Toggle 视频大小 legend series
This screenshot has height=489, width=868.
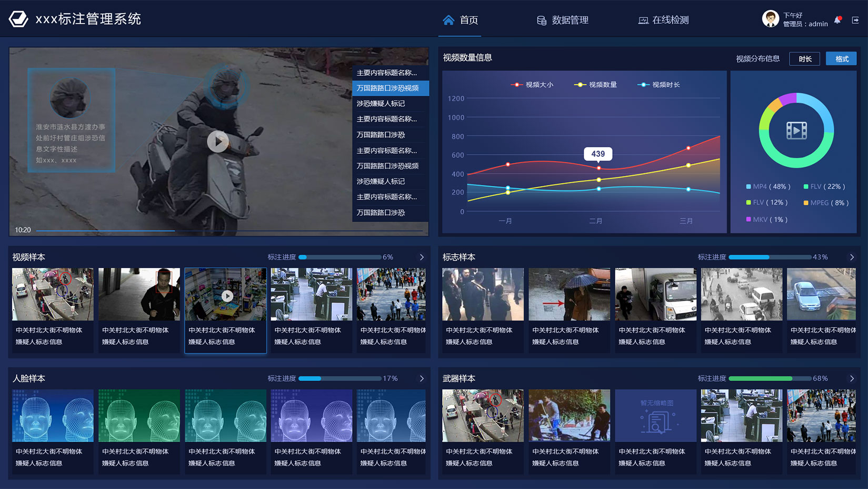click(532, 85)
